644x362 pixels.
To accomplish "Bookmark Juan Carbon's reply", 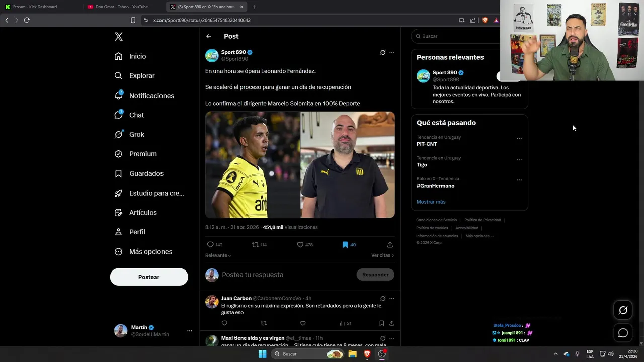I will click(382, 323).
